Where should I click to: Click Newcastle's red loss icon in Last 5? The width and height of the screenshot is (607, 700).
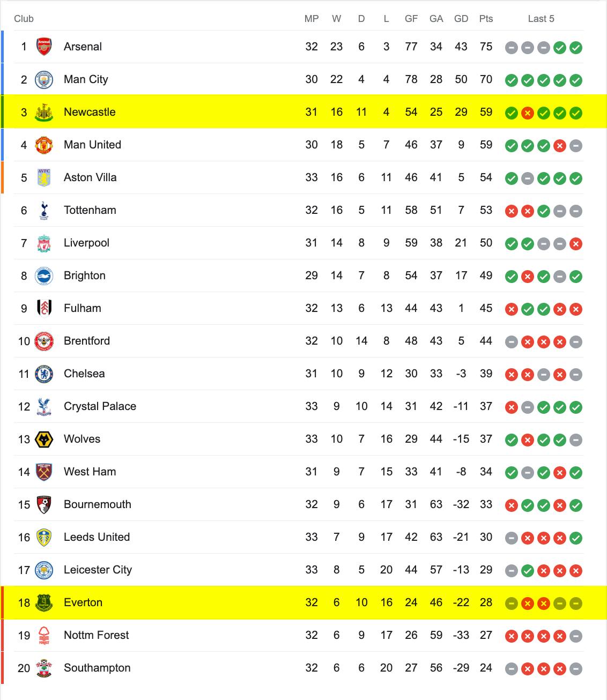coord(528,113)
